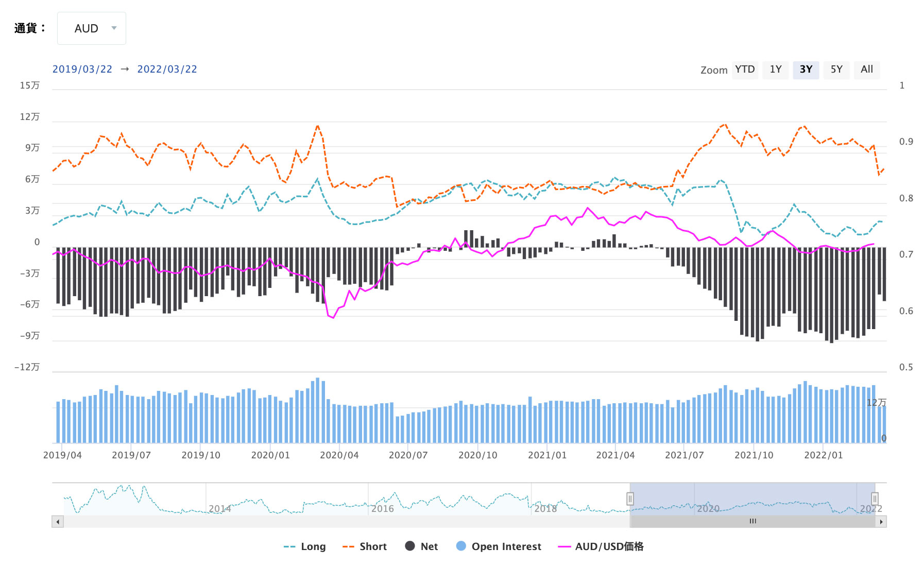Select the YTD zoom range

pos(745,70)
